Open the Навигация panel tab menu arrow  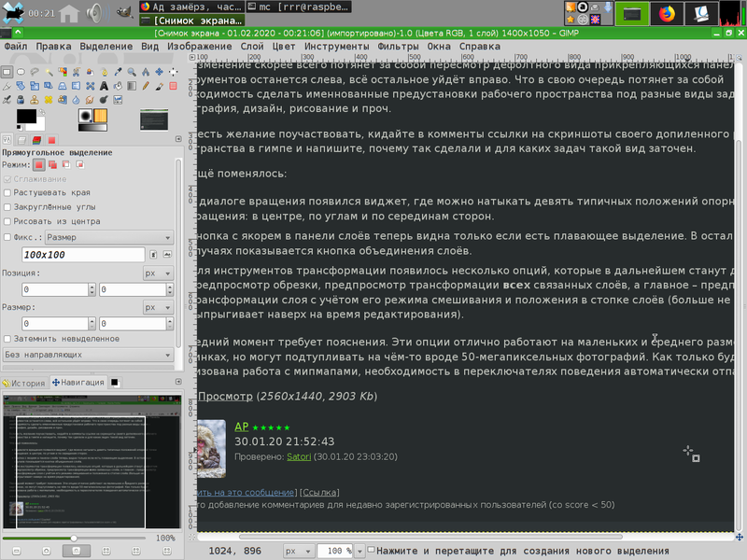click(178, 382)
